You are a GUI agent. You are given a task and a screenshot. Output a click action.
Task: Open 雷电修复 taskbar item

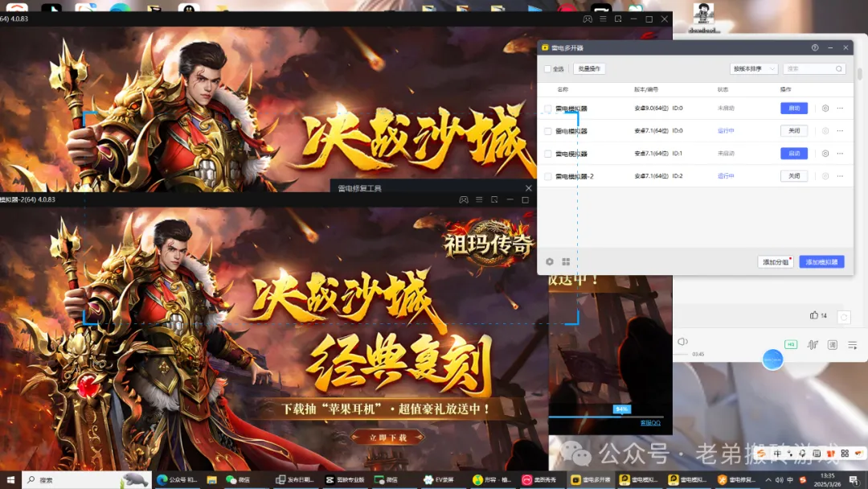tap(736, 479)
